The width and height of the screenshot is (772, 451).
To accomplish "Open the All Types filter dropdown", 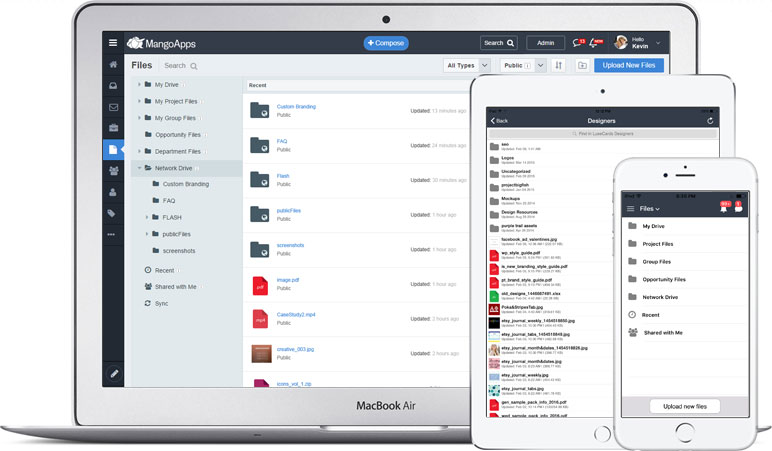I will (467, 65).
